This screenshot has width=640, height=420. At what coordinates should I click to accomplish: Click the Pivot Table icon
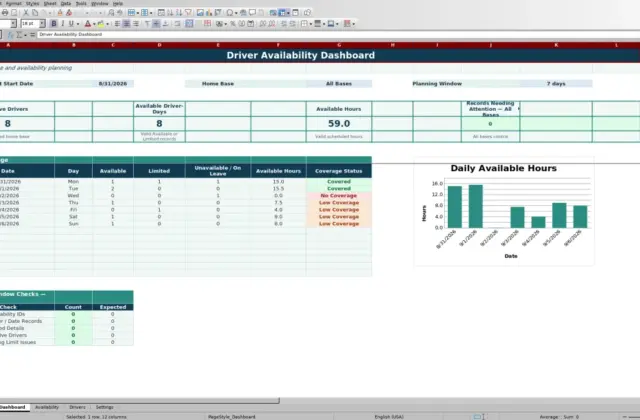click(218, 13)
